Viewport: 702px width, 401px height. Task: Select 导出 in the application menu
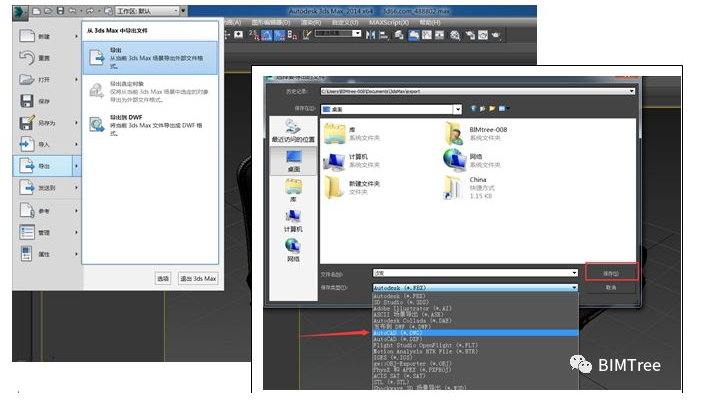(x=46, y=166)
